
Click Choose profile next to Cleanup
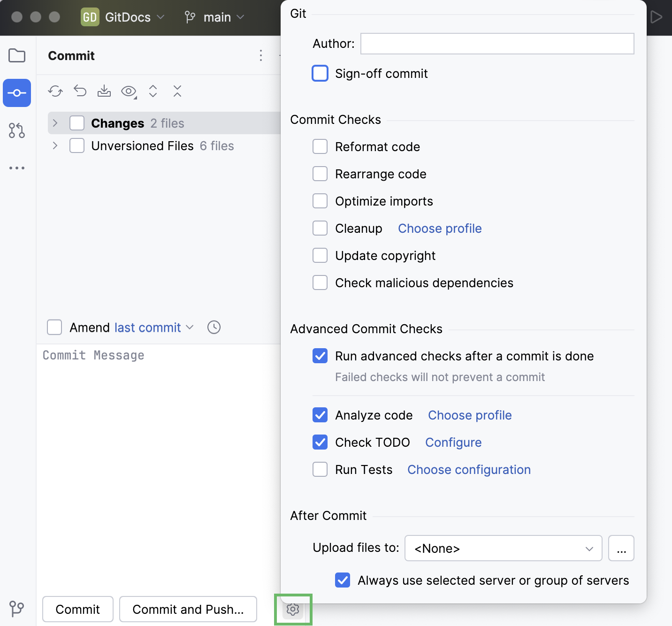click(x=439, y=229)
